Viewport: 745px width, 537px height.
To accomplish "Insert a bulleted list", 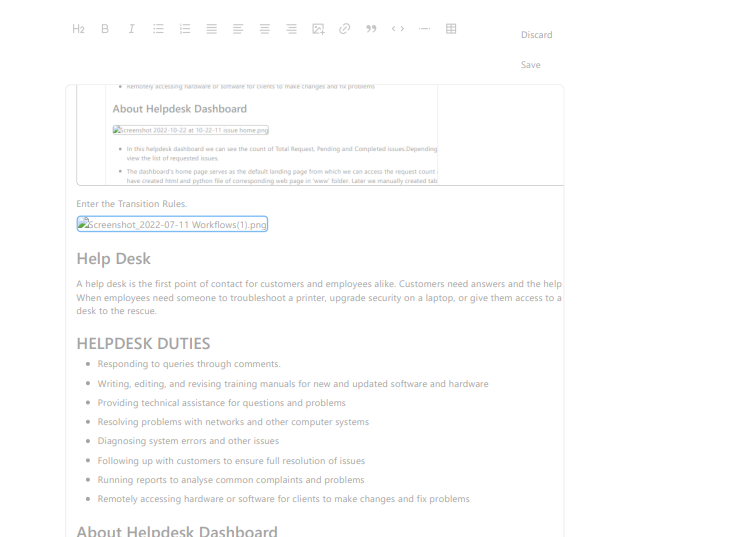I will point(158,29).
